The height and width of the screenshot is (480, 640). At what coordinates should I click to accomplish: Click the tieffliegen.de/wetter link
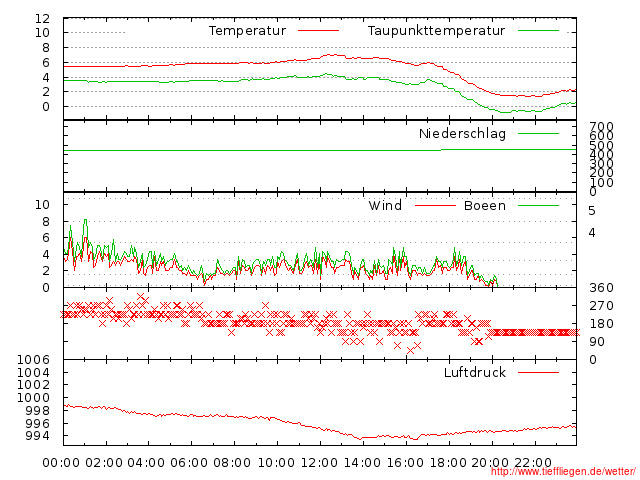[563, 472]
